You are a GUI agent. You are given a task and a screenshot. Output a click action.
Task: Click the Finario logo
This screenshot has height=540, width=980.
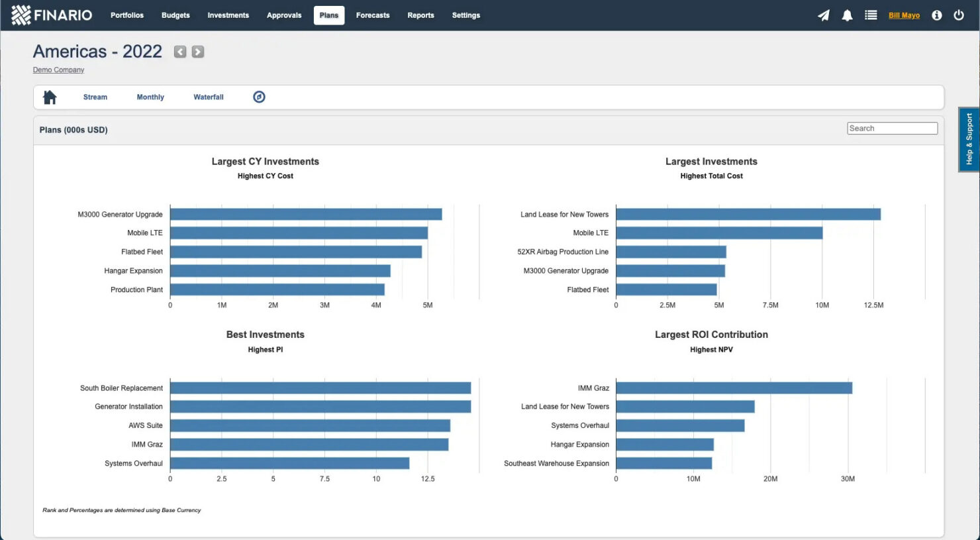52,15
